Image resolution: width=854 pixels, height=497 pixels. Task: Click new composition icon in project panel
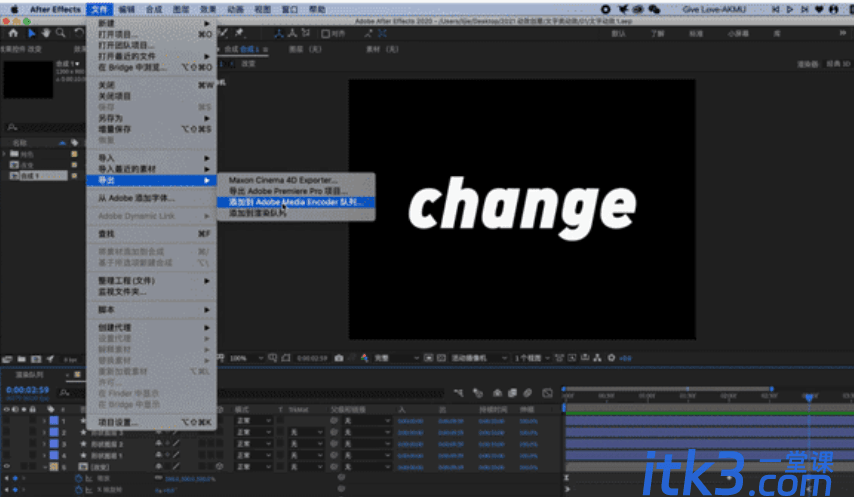(36, 359)
